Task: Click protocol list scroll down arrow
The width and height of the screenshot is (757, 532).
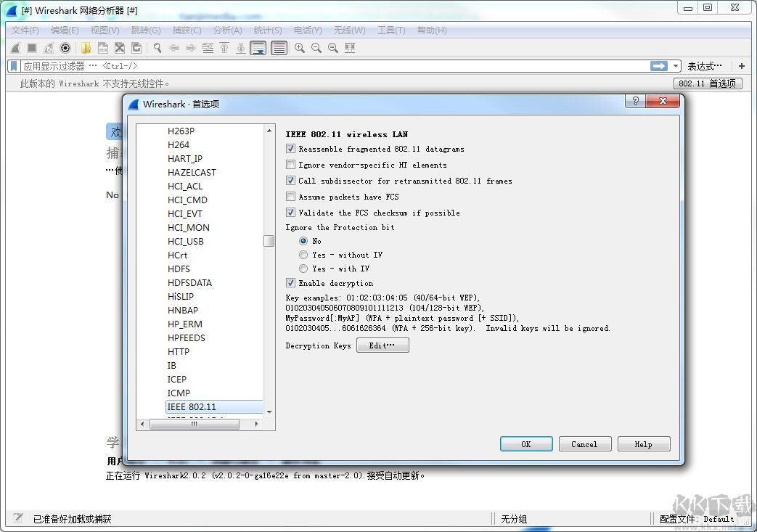Action: pyautogui.click(x=269, y=412)
